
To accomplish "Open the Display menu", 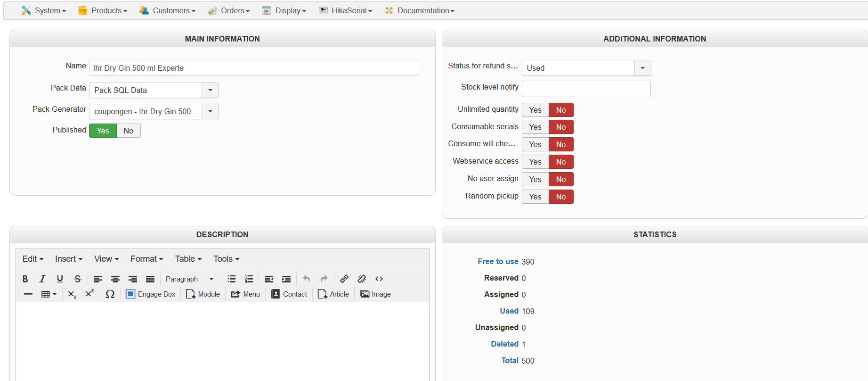I will tap(284, 10).
